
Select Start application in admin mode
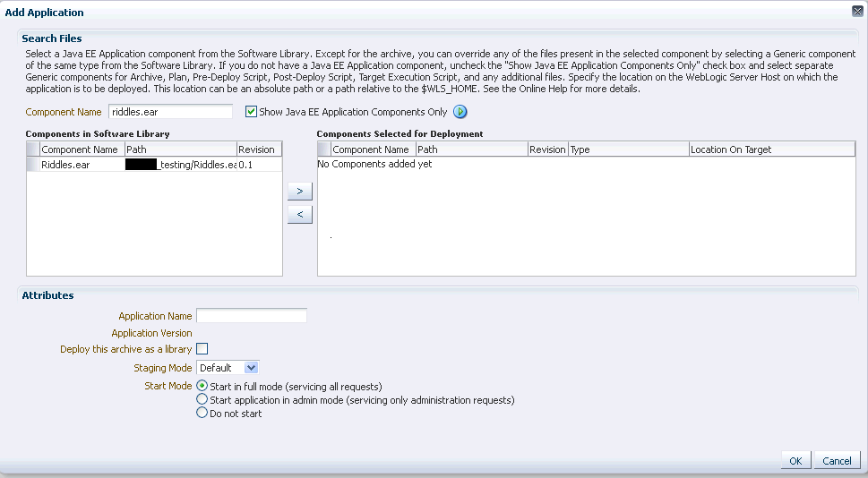[202, 399]
